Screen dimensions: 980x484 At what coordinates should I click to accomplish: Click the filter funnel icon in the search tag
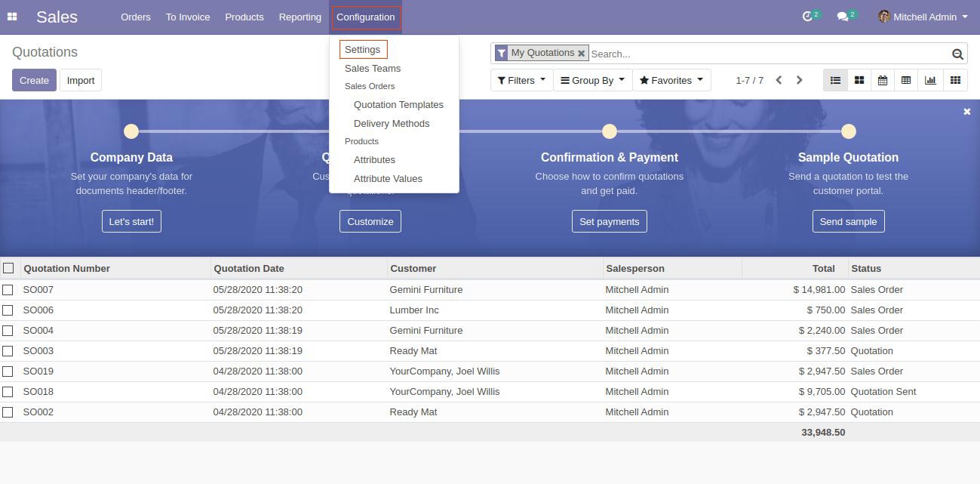tap(502, 53)
